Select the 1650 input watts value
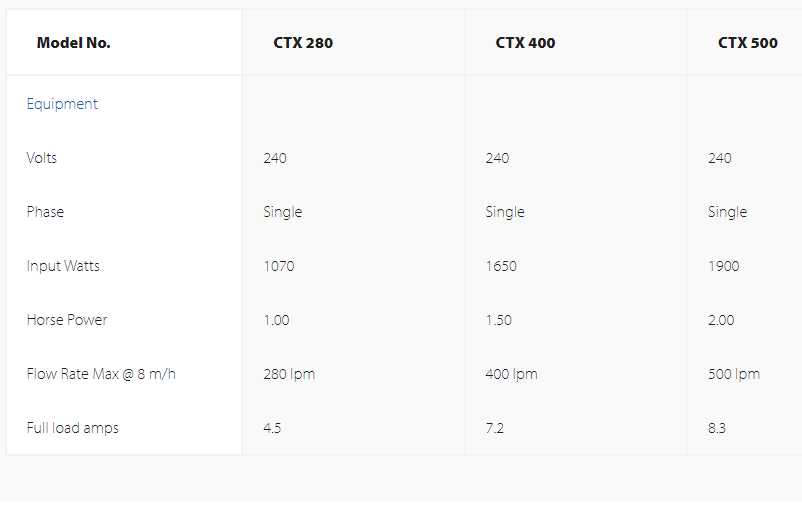 point(501,266)
